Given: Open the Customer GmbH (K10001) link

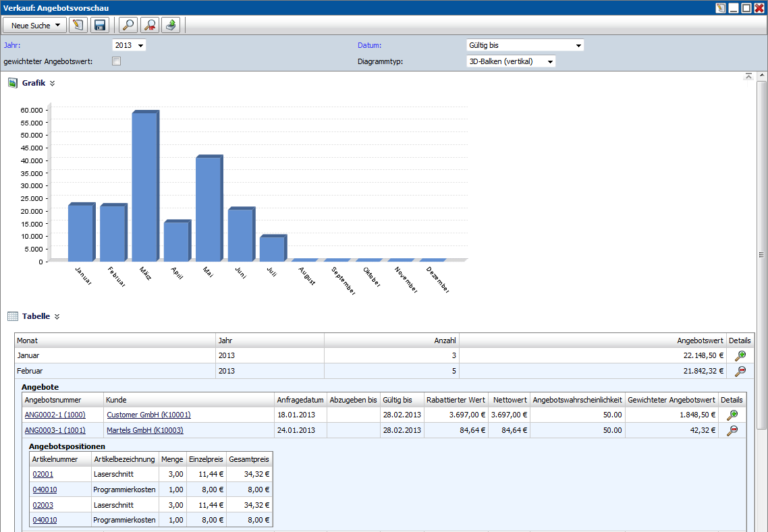Looking at the screenshot, I should click(x=148, y=415).
